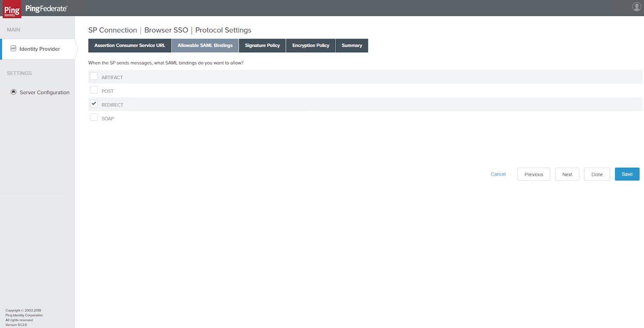Image resolution: width=644 pixels, height=328 pixels.
Task: Check the POST binding checkbox
Action: 94,90
